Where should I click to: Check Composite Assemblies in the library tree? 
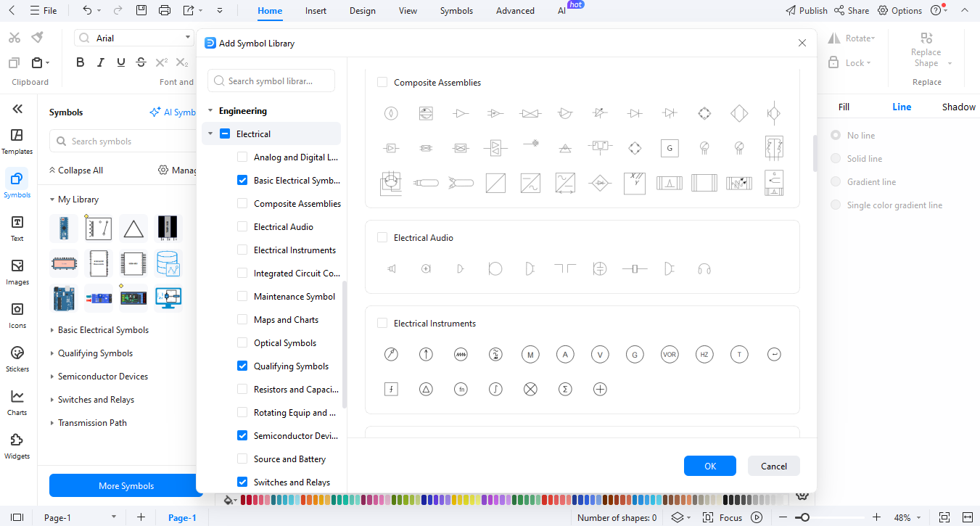click(x=243, y=204)
